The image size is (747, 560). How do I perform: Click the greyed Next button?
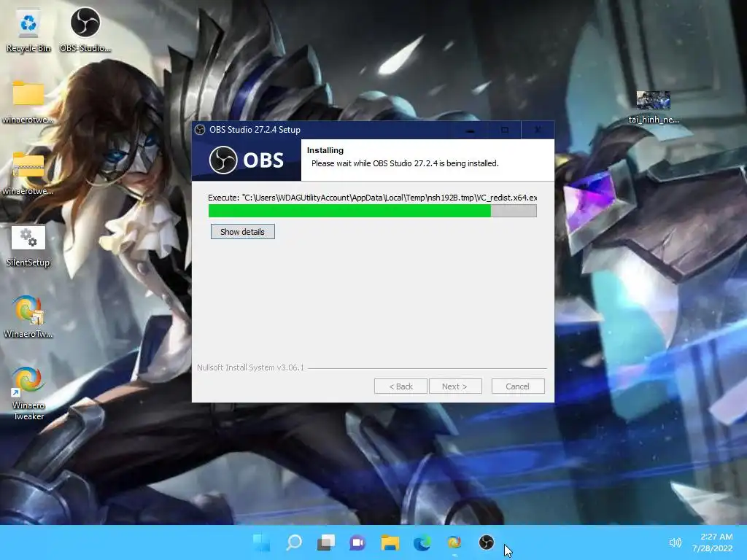pos(455,386)
